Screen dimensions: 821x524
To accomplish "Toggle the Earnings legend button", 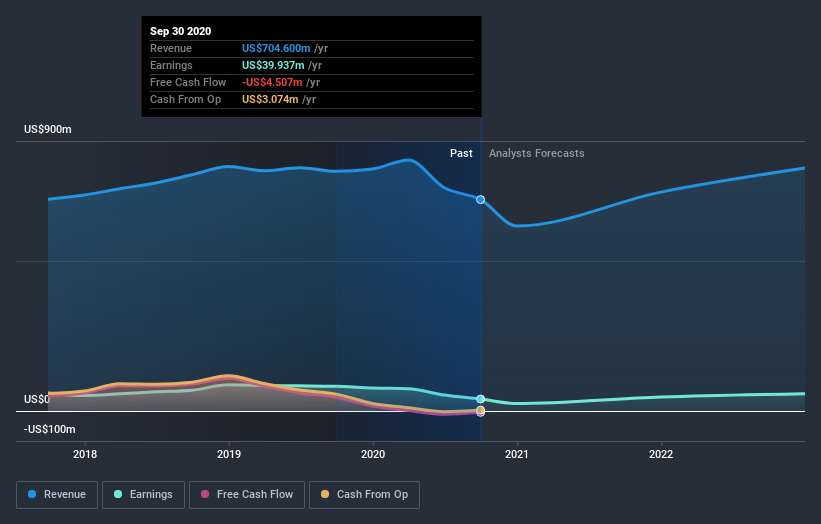I will (143, 495).
